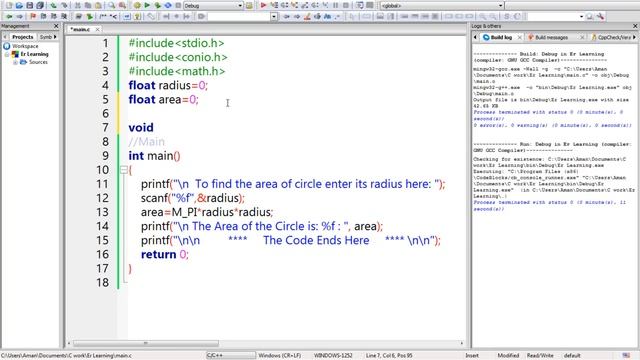Click the Read/Write status entry

[x=540, y=356]
